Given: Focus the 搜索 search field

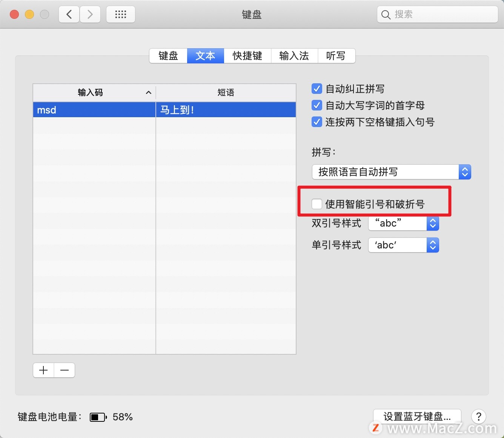Looking at the screenshot, I should point(438,15).
